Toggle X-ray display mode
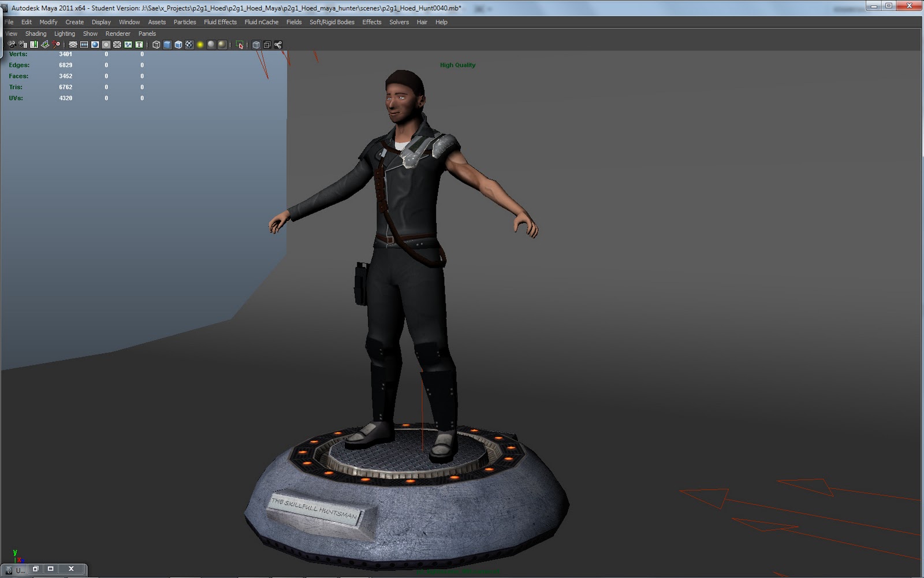This screenshot has height=578, width=924. click(x=255, y=45)
